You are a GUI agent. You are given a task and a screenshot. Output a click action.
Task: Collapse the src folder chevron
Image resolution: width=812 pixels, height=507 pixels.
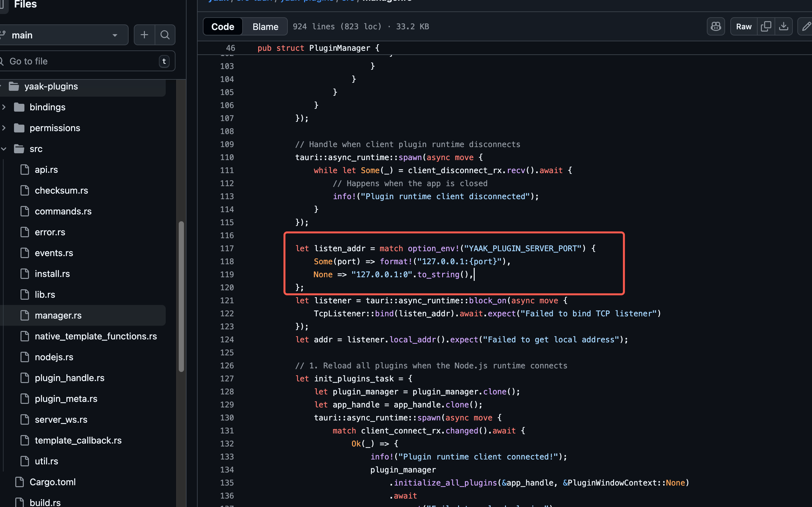(x=4, y=149)
